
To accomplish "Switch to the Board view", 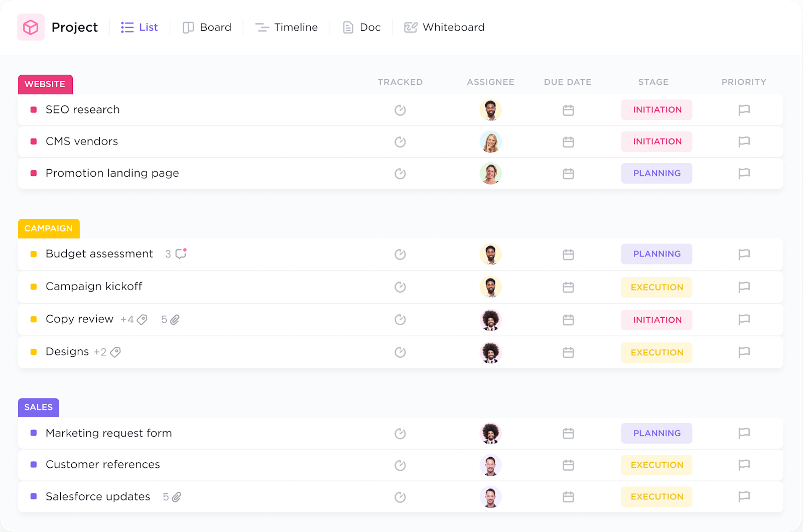I will tap(207, 27).
